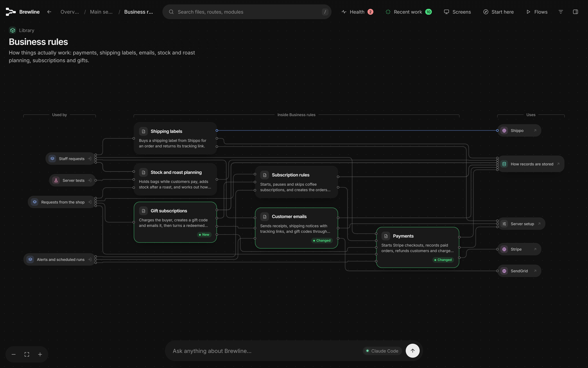Click the Library label above the title

tap(27, 30)
